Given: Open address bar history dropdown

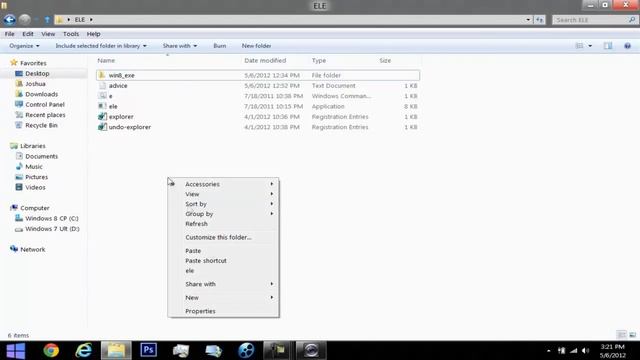Looking at the screenshot, I should tap(528, 20).
